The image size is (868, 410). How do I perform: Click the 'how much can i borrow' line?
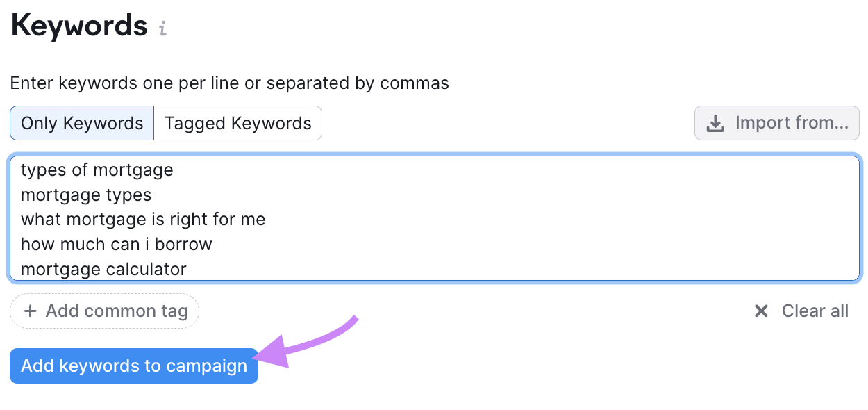(117, 245)
